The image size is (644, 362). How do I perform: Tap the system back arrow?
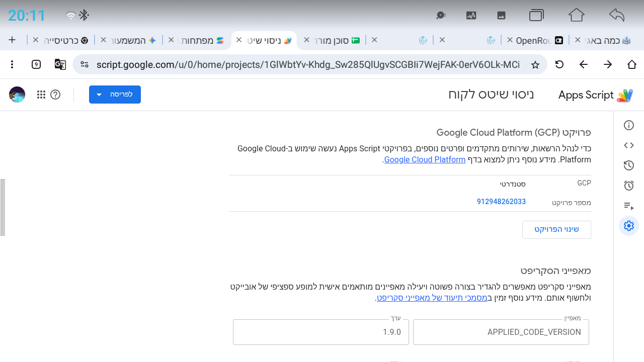coord(616,15)
